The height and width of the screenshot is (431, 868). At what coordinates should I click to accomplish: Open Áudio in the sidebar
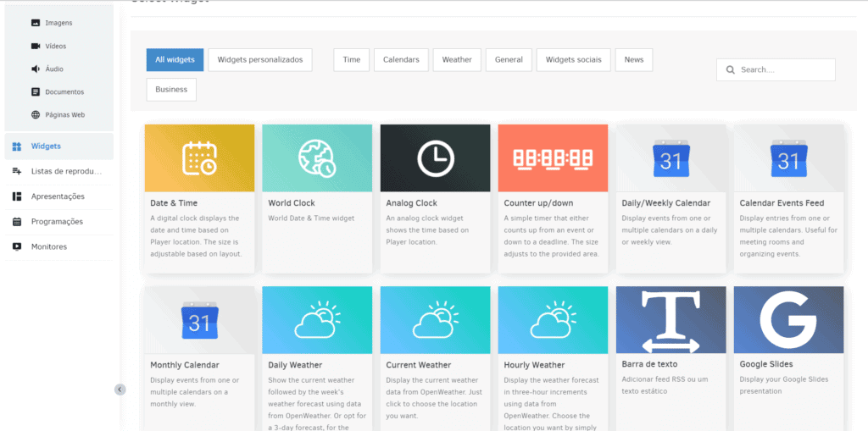[x=54, y=69]
